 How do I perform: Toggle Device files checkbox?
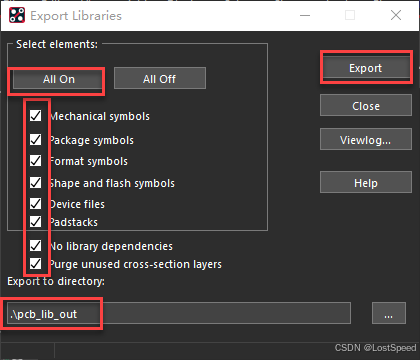pyautogui.click(x=36, y=204)
